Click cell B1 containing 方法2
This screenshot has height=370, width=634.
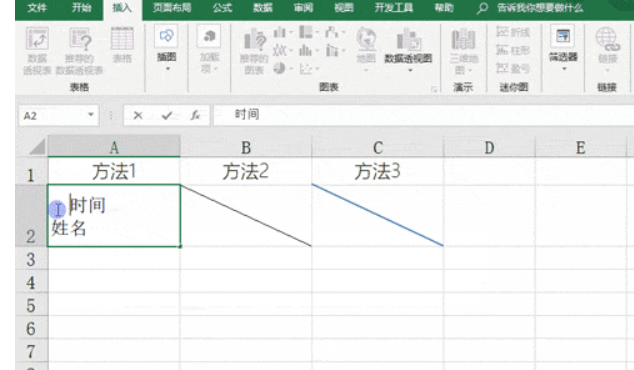246,171
